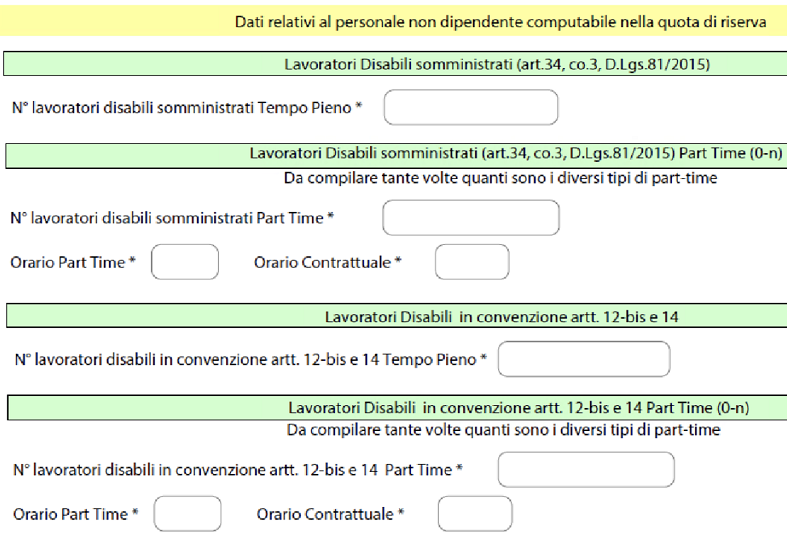The image size is (787, 542).
Task: Click the somministrati Tempo Pieno number field
Action: coord(470,107)
